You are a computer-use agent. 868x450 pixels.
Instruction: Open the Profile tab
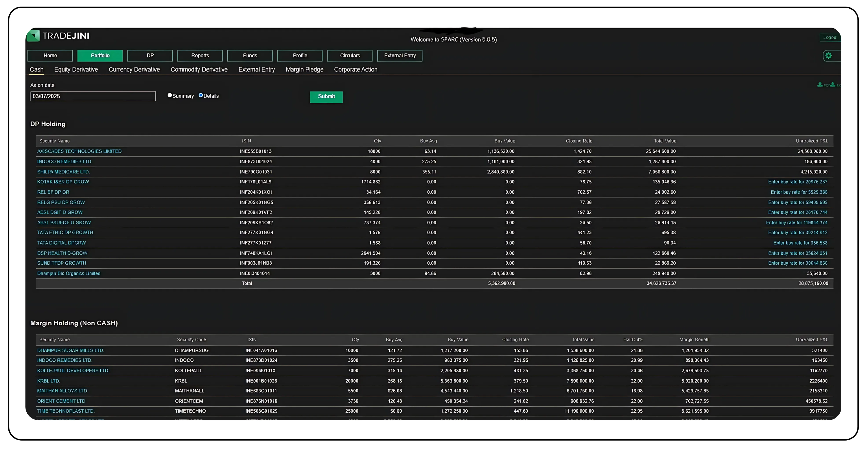point(300,55)
